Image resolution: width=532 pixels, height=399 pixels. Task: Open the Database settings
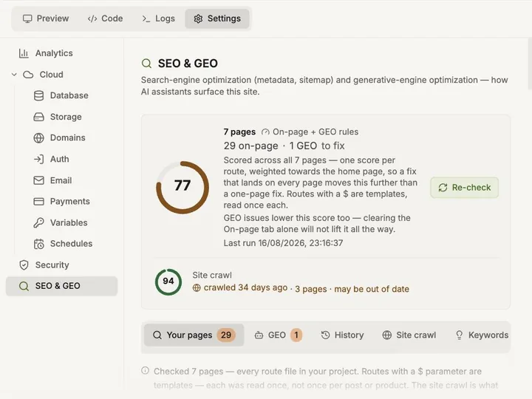(69, 95)
